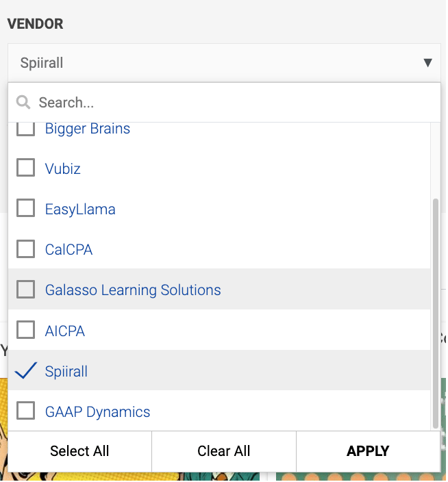The width and height of the screenshot is (448, 482).
Task: Tick the AICPA checkbox
Action: pos(25,331)
